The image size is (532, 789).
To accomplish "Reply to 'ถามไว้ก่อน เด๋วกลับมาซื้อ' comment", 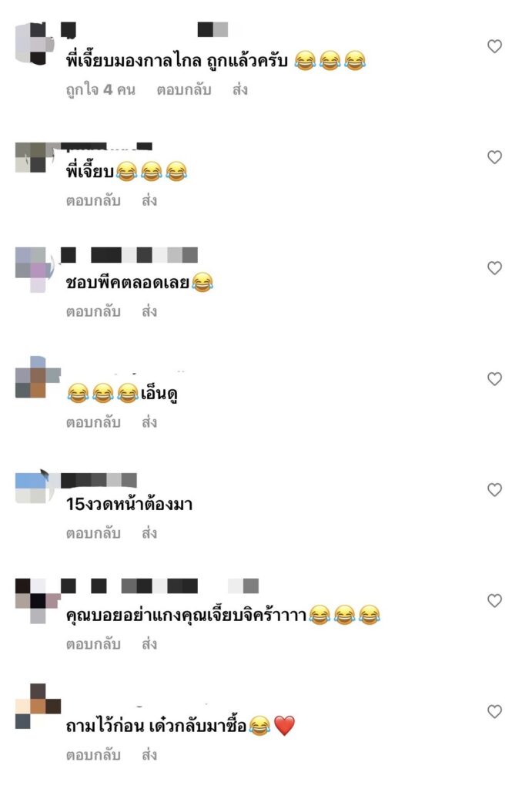I will 93,755.
